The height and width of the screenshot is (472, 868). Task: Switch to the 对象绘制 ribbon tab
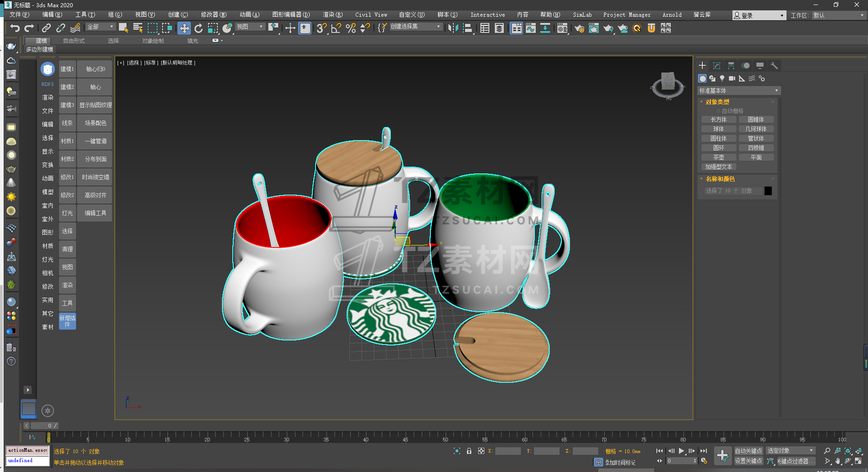coord(153,41)
